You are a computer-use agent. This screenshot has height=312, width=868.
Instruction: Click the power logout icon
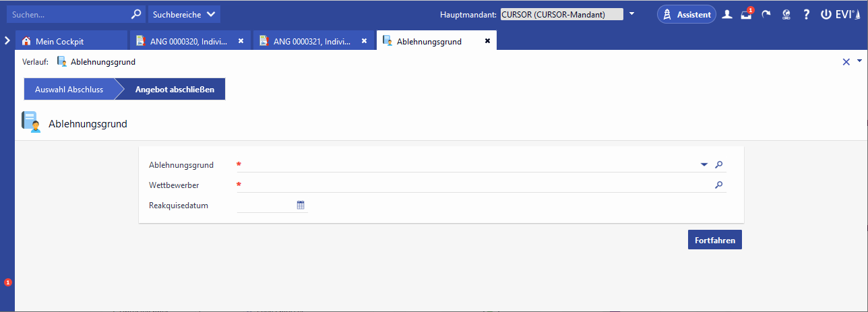click(x=826, y=14)
